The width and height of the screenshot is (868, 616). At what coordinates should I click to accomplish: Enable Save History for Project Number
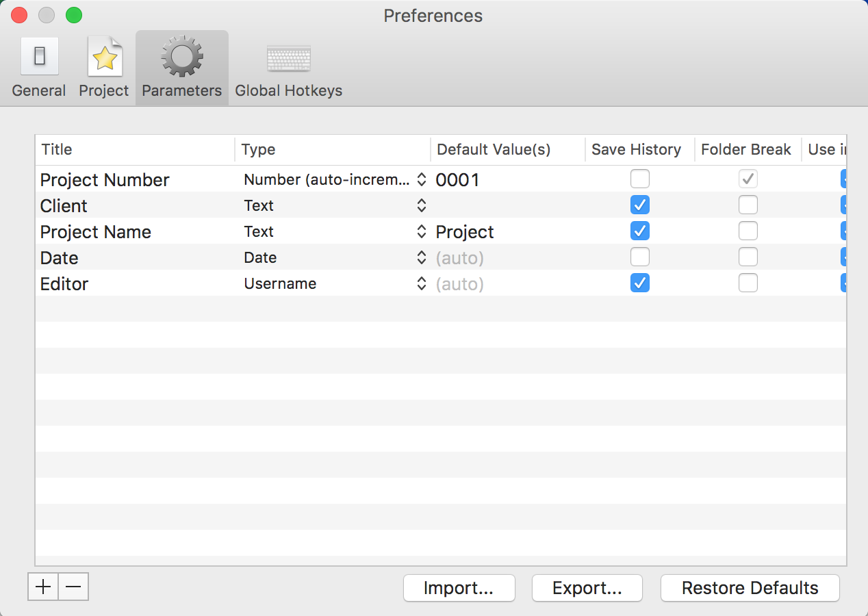[639, 179]
